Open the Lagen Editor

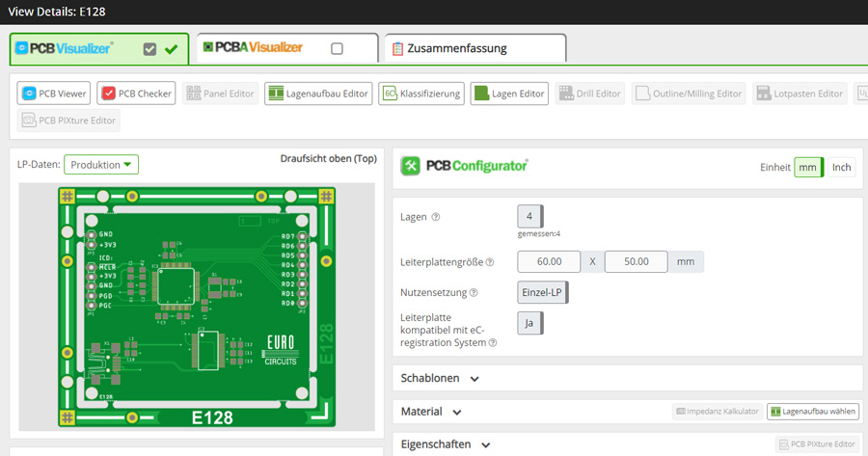click(x=509, y=94)
